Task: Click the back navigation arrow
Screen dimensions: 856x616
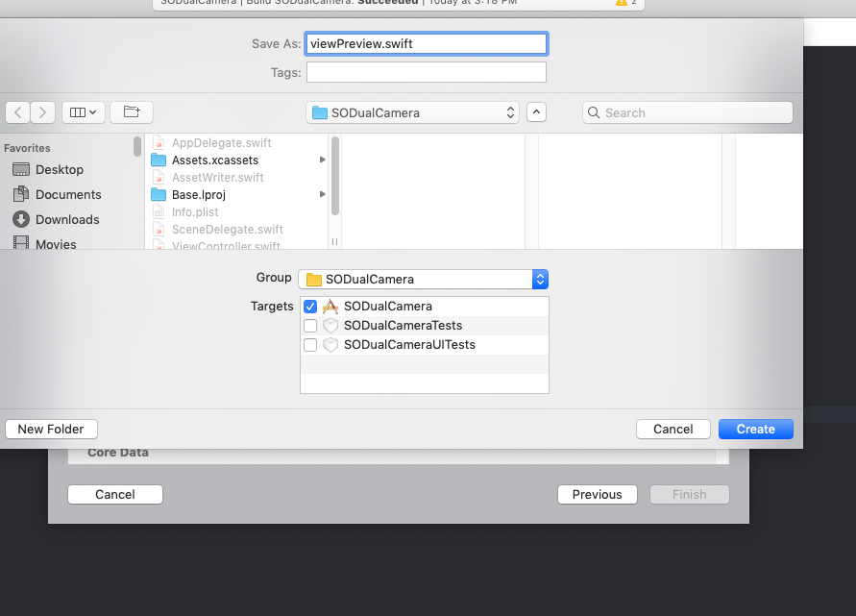Action: (x=17, y=112)
